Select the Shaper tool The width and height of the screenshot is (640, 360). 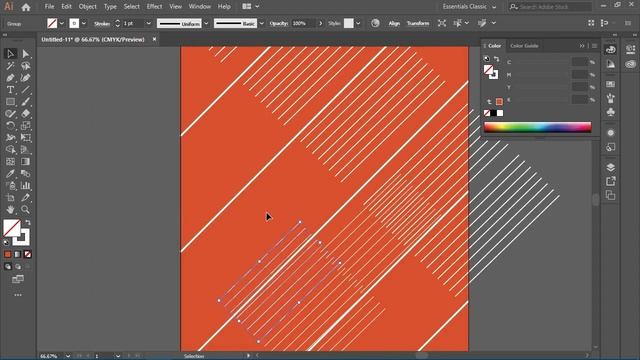pos(10,113)
